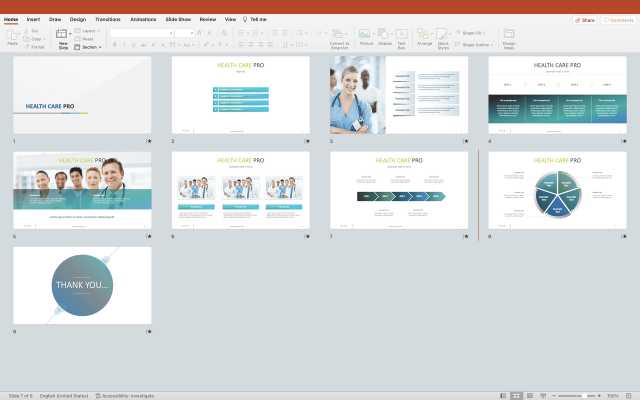640x400 pixels.
Task: Click the Paste icon in ribbon
Action: pyautogui.click(x=12, y=35)
